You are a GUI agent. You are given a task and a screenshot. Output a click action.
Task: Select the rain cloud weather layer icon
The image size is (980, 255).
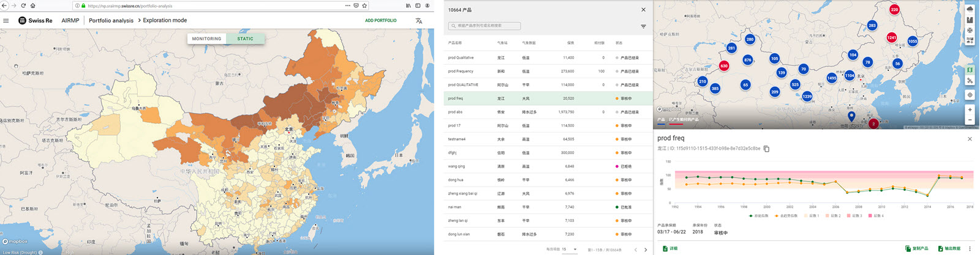970,9
